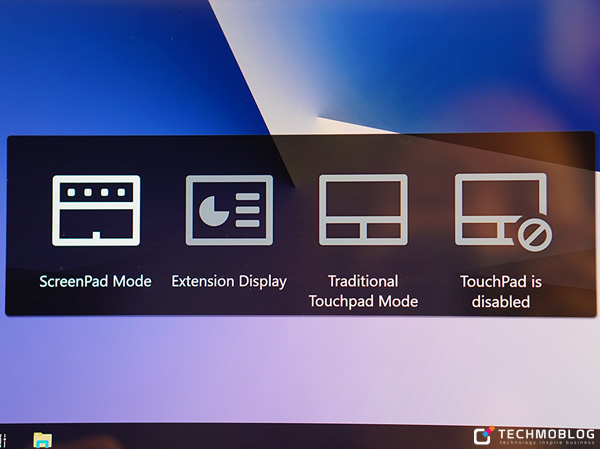Open File Explorer from the taskbar

[42, 440]
